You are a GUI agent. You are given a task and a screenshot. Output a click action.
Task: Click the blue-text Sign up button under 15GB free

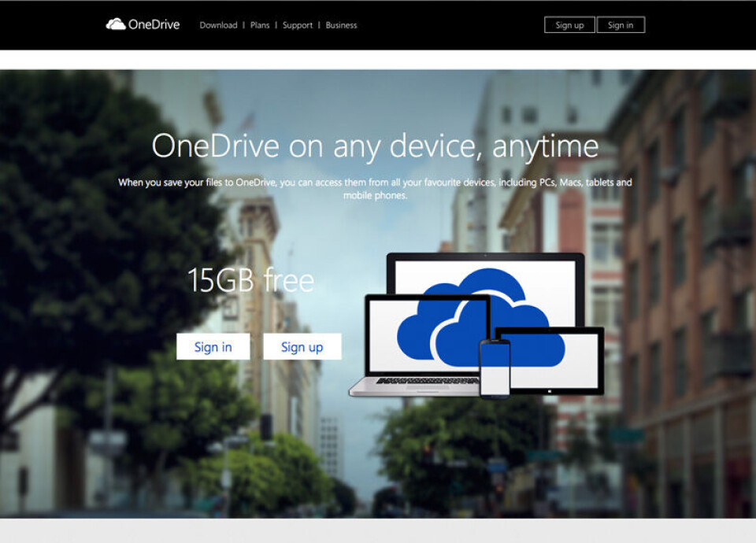[x=302, y=346]
